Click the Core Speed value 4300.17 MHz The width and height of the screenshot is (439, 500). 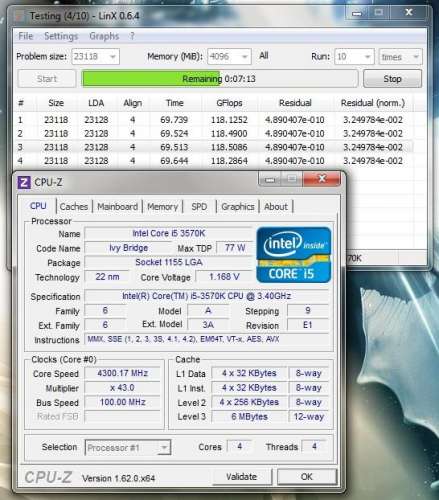(x=123, y=373)
